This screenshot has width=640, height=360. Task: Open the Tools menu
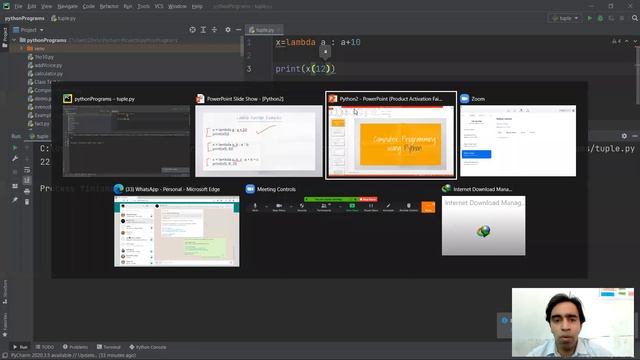tap(143, 6)
